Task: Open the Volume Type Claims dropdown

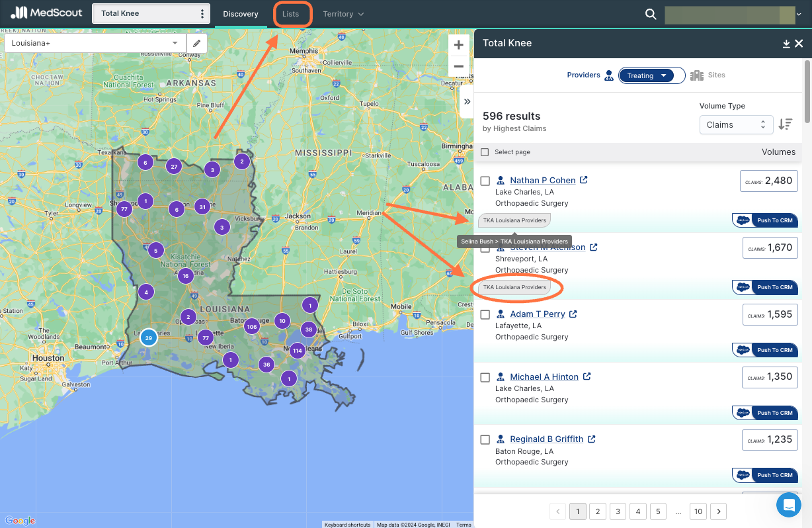Action: [x=737, y=124]
